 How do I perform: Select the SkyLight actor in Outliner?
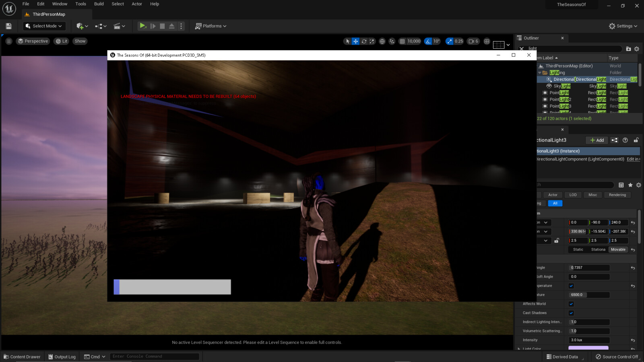tap(562, 86)
